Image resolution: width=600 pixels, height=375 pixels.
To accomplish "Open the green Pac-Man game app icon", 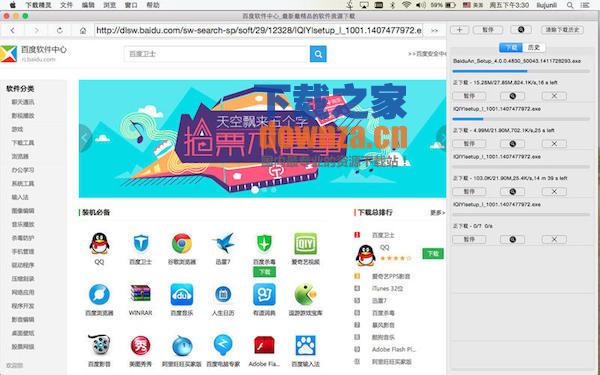I will pos(306,294).
